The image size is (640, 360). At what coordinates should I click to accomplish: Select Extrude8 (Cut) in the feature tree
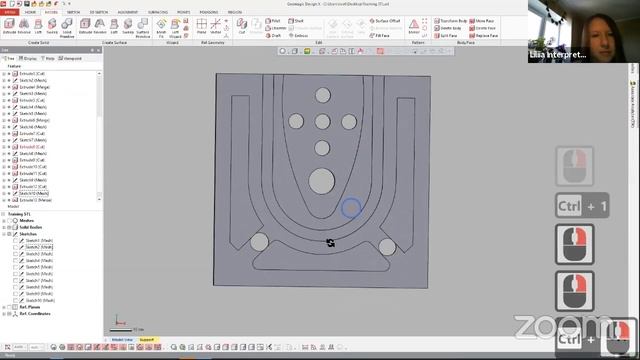[x=32, y=147]
